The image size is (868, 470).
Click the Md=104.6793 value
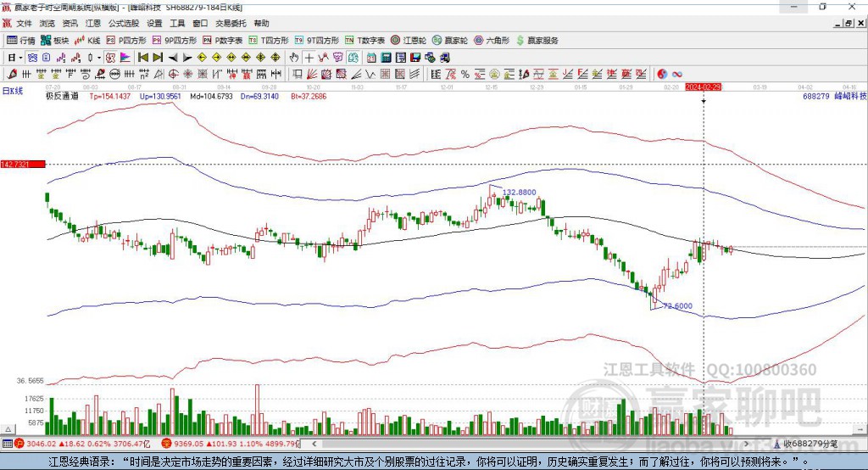click(x=211, y=97)
